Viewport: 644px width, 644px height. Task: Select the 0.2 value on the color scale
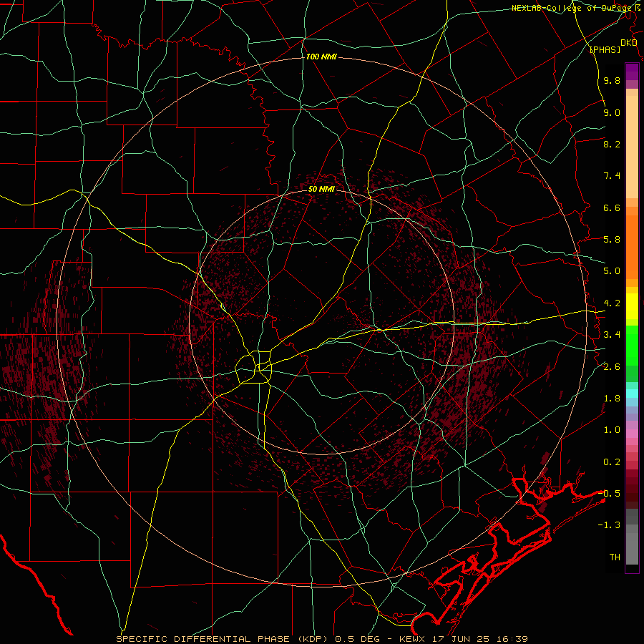coord(612,462)
